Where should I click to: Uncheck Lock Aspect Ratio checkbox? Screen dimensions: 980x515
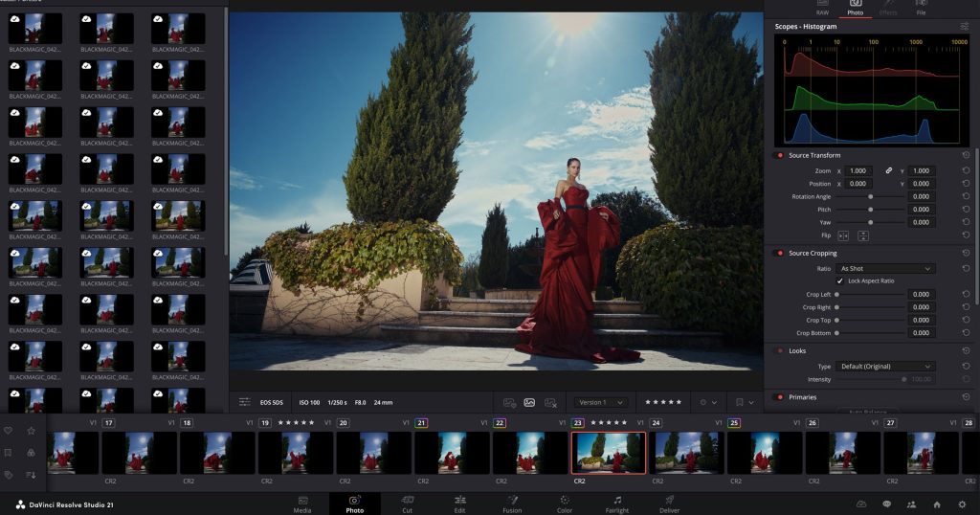click(840, 281)
